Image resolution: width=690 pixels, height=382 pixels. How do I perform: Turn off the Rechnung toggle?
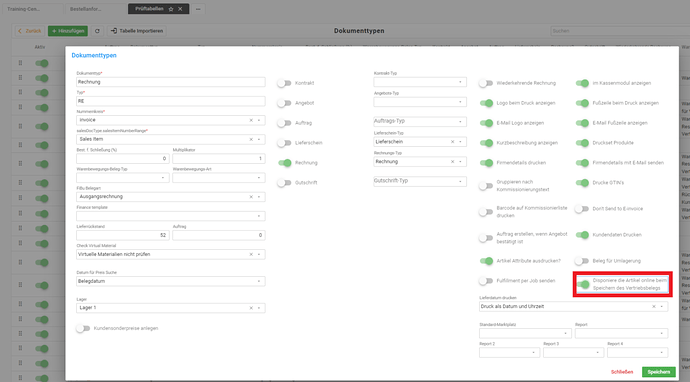click(x=284, y=163)
